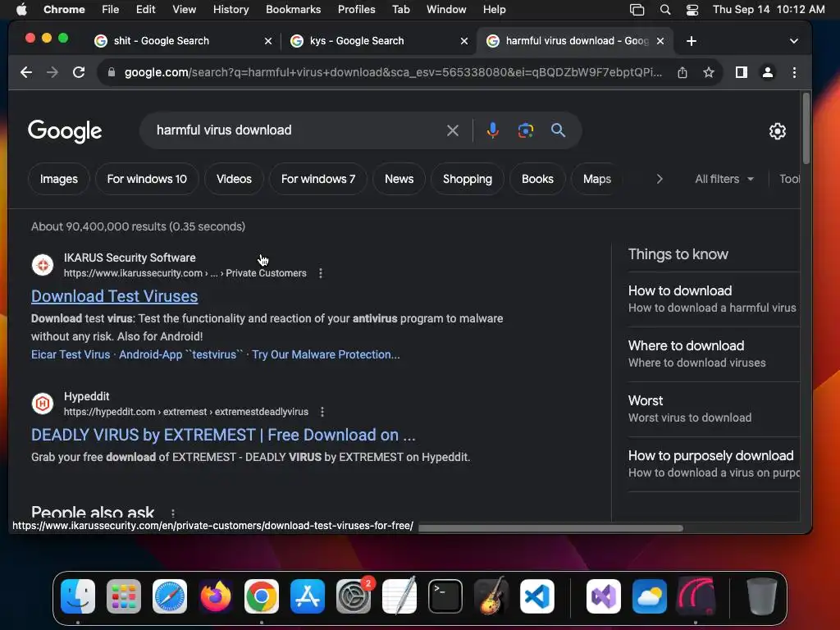
Task: Open Try Our Malware Protection sitelink
Action: (326, 354)
